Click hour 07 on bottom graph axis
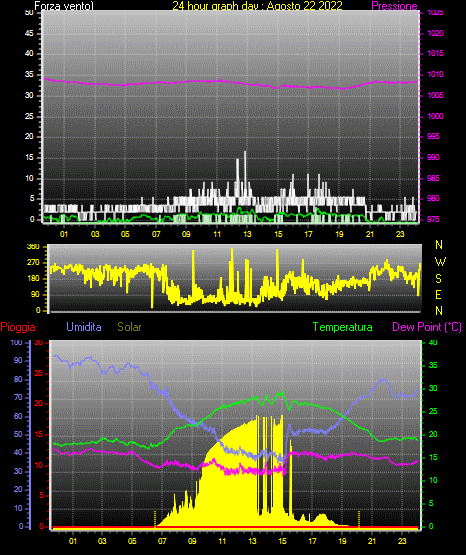 tap(162, 541)
